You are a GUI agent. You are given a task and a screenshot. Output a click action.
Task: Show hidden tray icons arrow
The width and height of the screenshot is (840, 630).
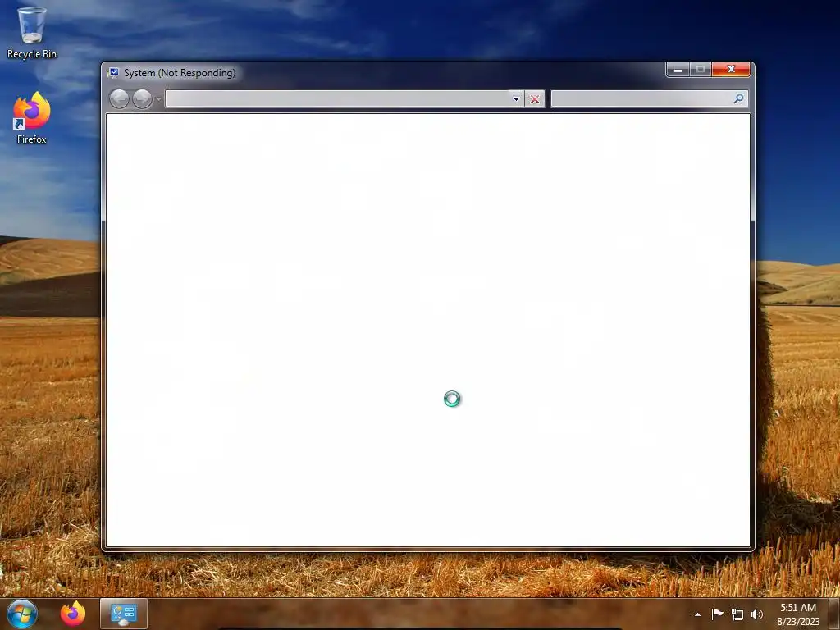[697, 614]
